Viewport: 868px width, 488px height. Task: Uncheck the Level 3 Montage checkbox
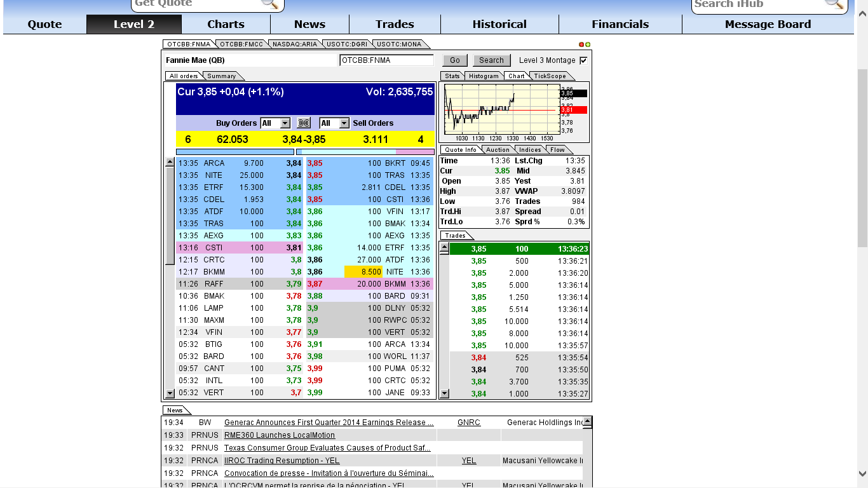(583, 60)
